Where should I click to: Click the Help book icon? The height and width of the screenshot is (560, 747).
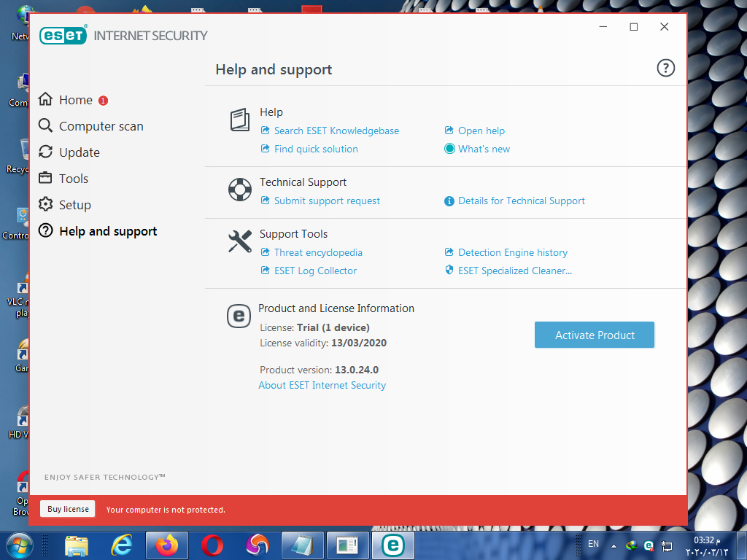tap(239, 120)
